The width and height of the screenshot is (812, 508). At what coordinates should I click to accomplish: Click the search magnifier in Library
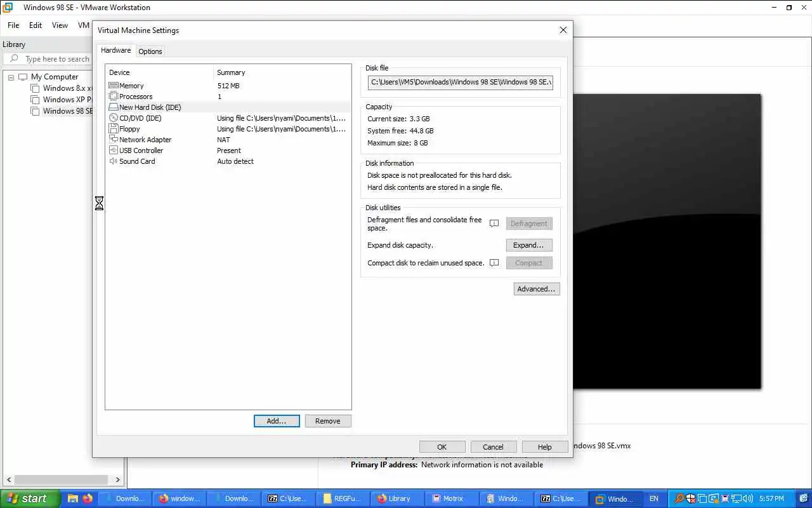click(14, 59)
